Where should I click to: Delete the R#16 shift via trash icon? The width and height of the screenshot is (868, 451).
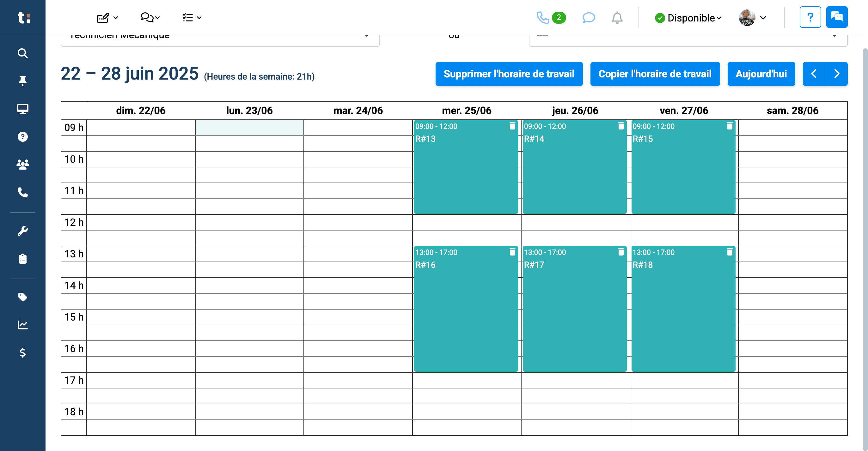coord(512,252)
